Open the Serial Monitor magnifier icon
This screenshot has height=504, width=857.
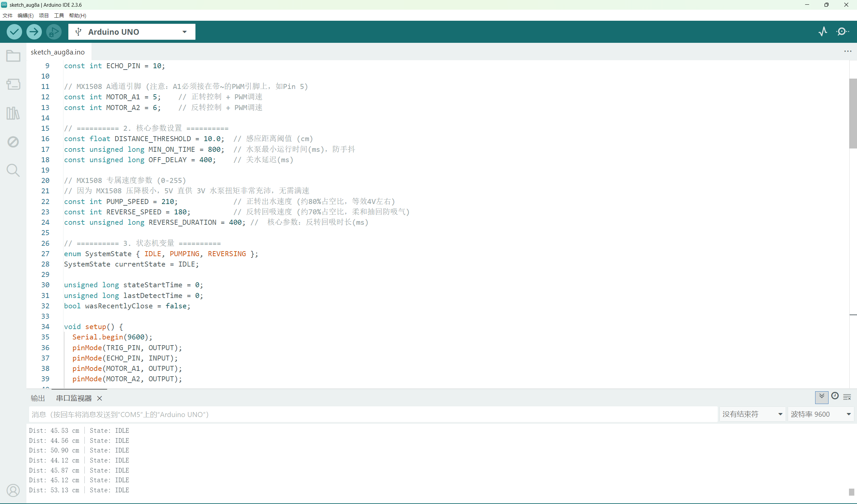point(842,32)
